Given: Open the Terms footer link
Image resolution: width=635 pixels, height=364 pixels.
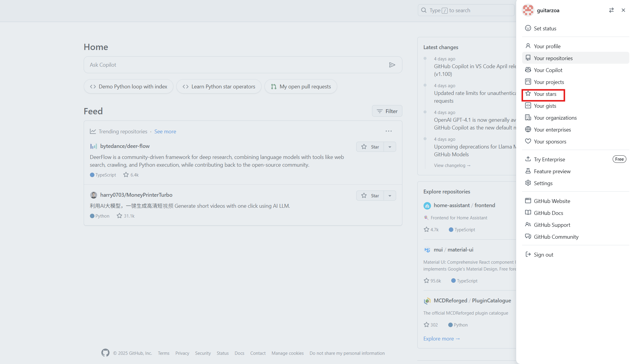Looking at the screenshot, I should 164,353.
